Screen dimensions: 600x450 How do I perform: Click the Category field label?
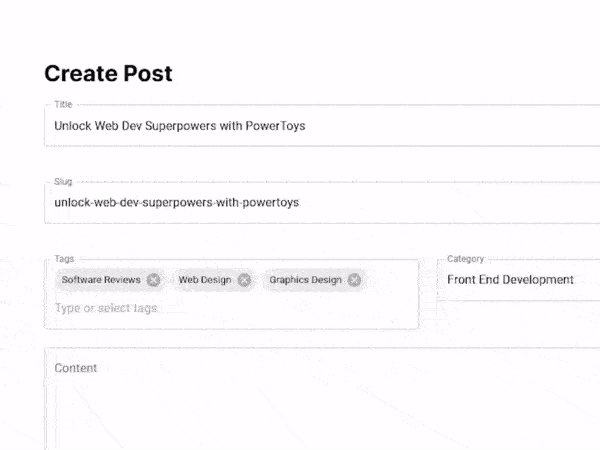pyautogui.click(x=465, y=259)
